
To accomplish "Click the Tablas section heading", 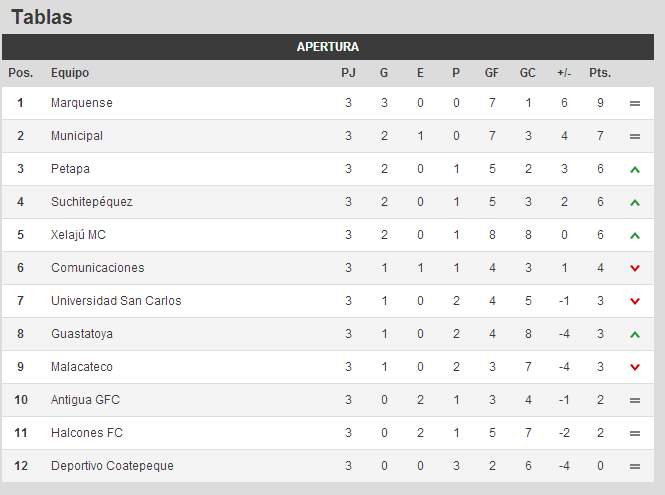I will tap(42, 17).
